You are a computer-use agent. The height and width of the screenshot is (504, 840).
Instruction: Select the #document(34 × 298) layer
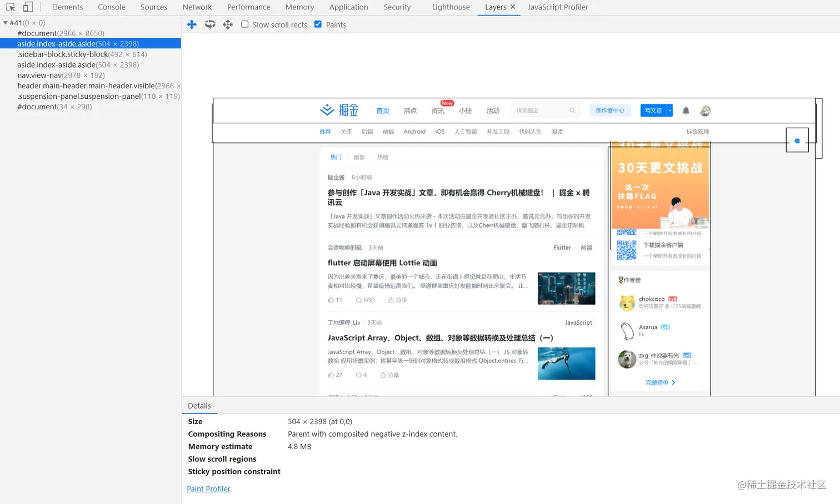(x=91, y=107)
